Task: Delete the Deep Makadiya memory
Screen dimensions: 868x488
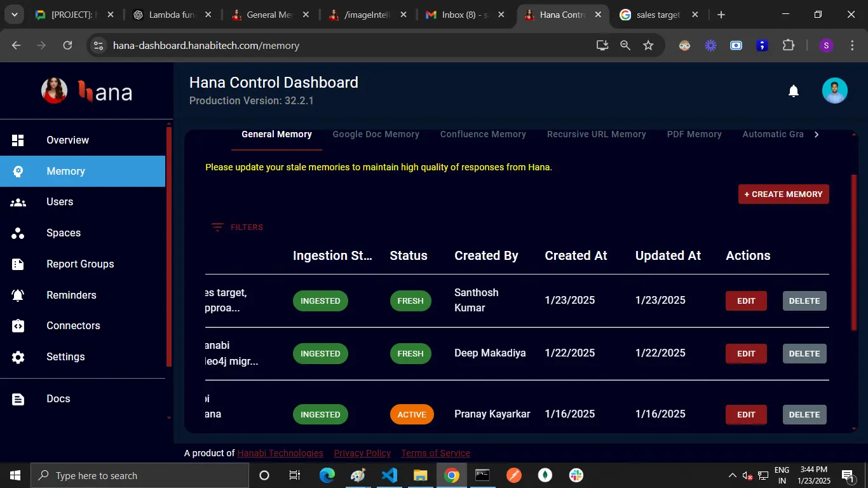Action: (x=804, y=354)
